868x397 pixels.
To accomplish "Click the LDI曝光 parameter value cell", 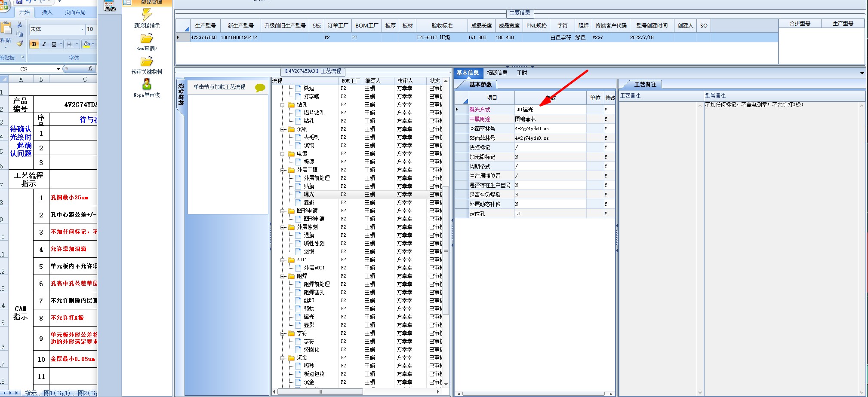I will (x=550, y=110).
